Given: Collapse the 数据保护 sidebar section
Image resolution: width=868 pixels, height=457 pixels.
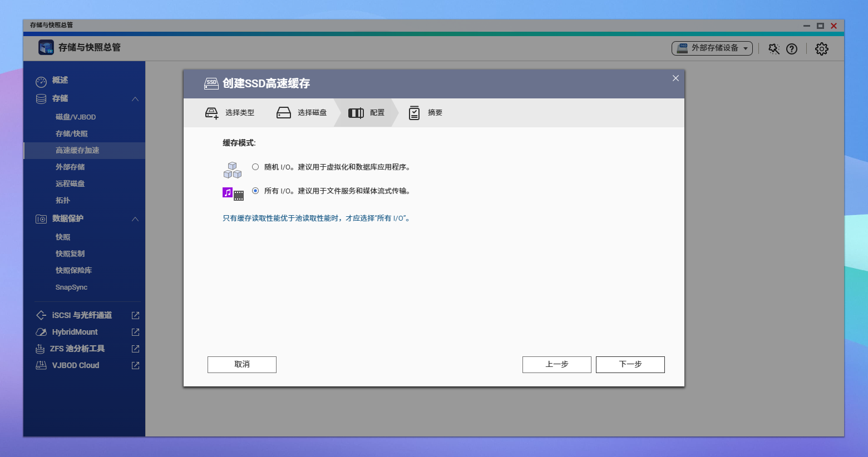Looking at the screenshot, I should tap(135, 219).
